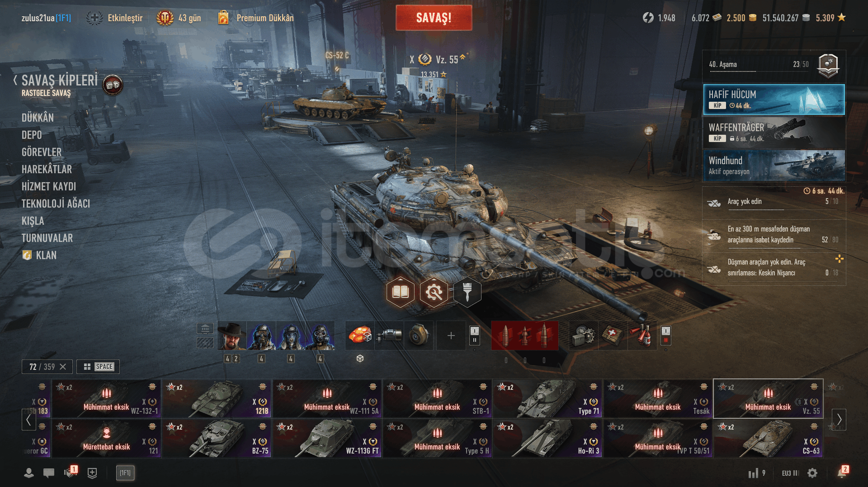
Task: Select the CS-63 tank thumbnail
Action: tap(768, 439)
